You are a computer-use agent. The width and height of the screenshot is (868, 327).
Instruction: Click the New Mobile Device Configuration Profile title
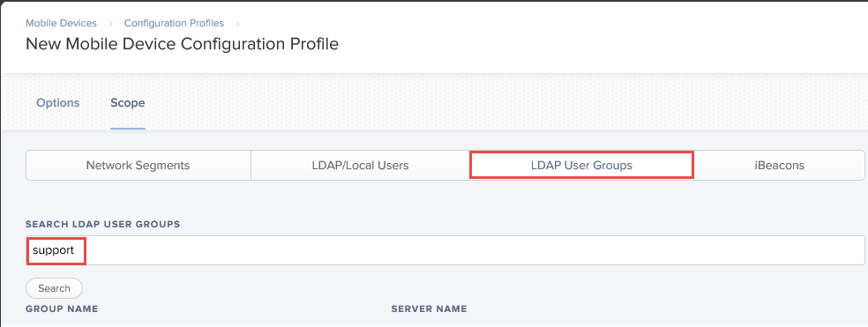pyautogui.click(x=182, y=44)
